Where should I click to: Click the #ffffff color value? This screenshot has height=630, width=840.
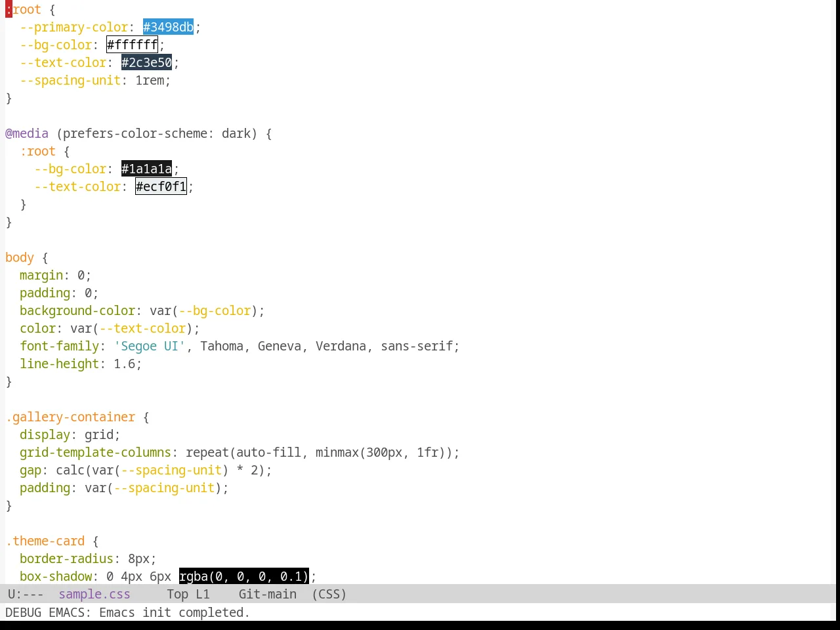132,45
